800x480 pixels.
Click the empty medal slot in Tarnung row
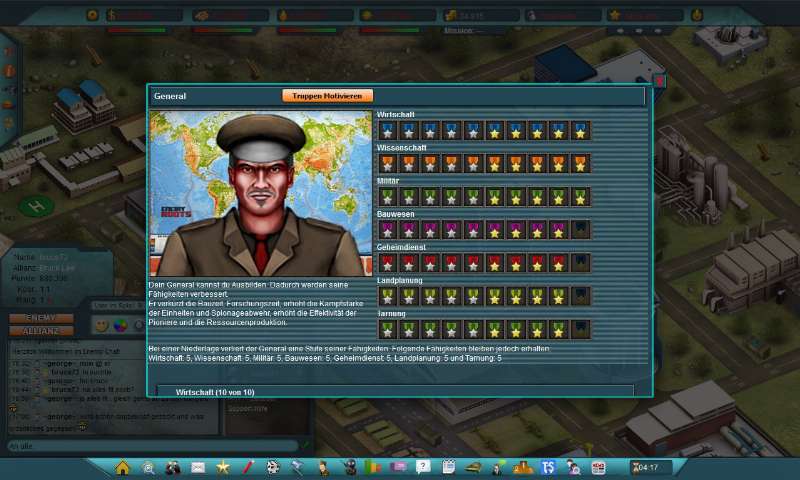pyautogui.click(x=581, y=330)
